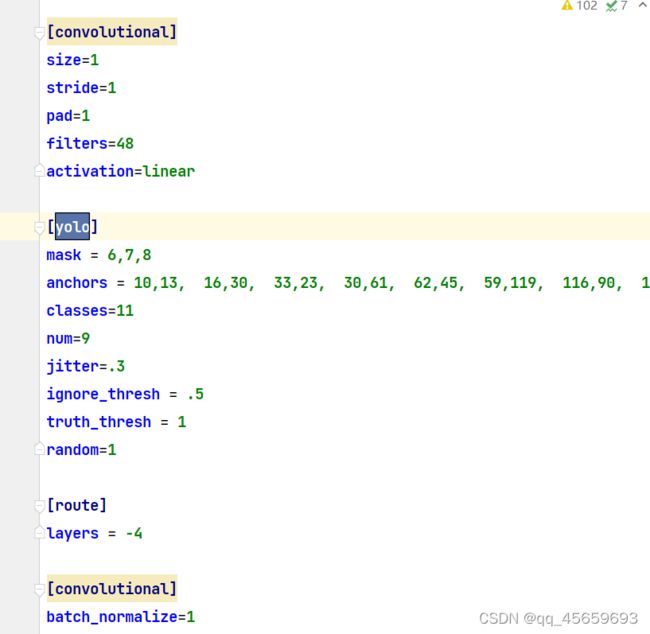Collapse the [yolo] section fold marker

(x=39, y=228)
